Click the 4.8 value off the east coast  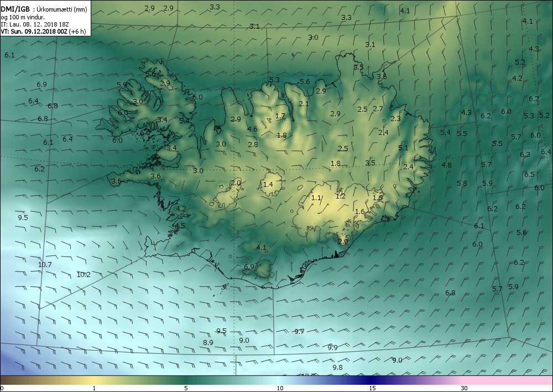[x=446, y=165]
